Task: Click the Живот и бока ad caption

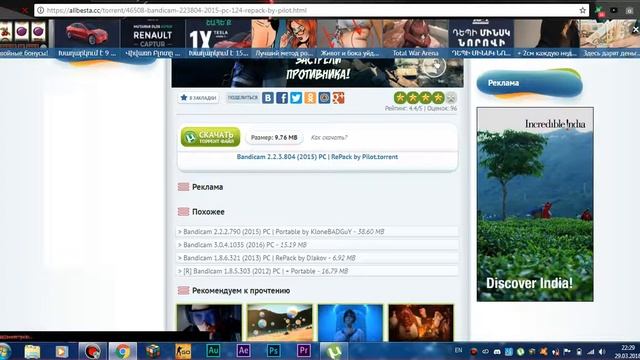Action: 349,53
